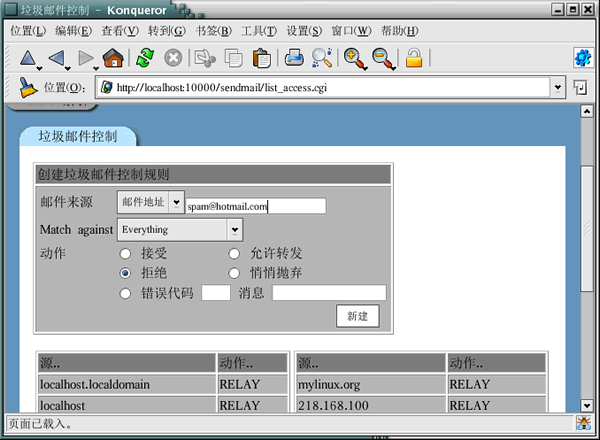This screenshot has width=600, height=440.
Task: Open the 查看(V) menu
Action: 120,31
